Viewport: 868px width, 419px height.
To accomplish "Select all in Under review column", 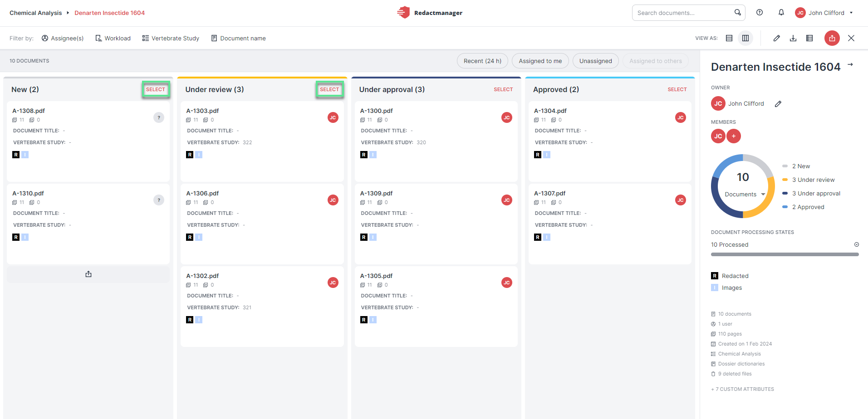I will click(329, 89).
